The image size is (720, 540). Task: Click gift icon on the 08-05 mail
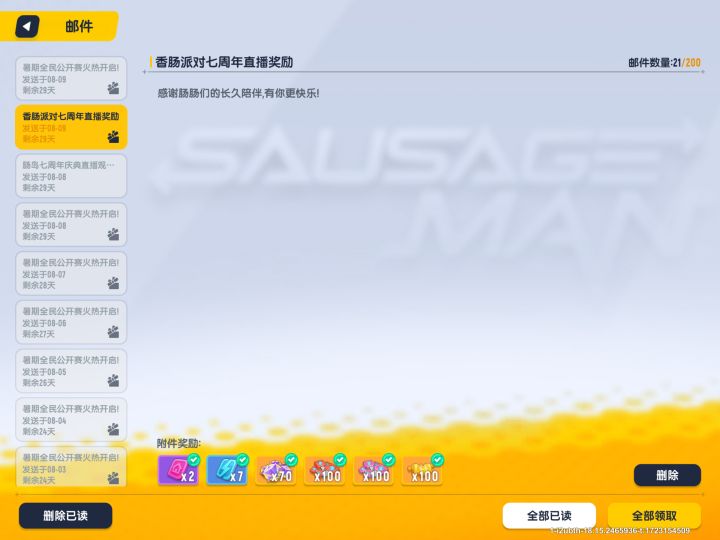tap(113, 380)
